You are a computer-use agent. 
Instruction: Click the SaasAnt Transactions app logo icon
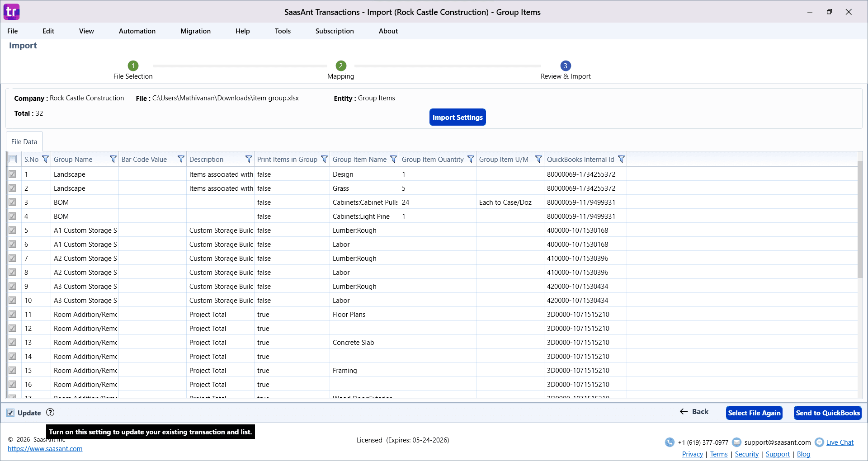click(x=12, y=12)
